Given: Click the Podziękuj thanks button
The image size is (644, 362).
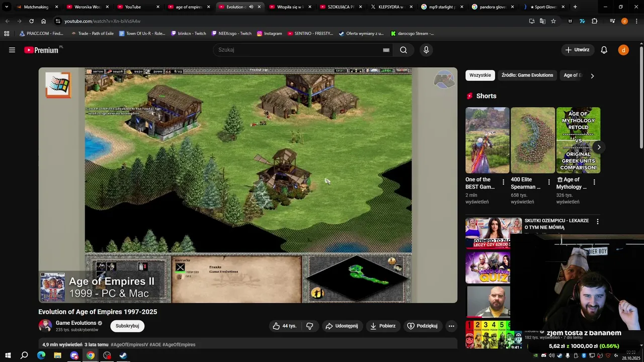Looking at the screenshot, I should [422, 326].
